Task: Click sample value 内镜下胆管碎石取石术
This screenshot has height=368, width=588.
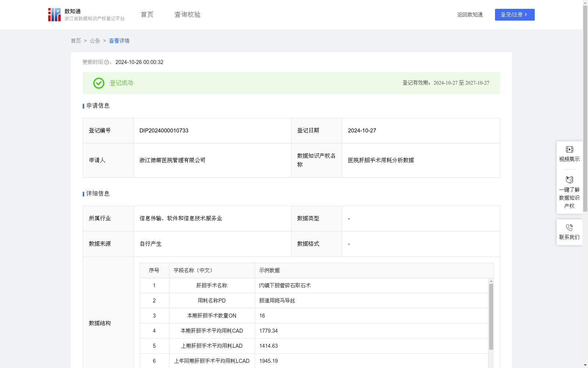Action: [285, 286]
